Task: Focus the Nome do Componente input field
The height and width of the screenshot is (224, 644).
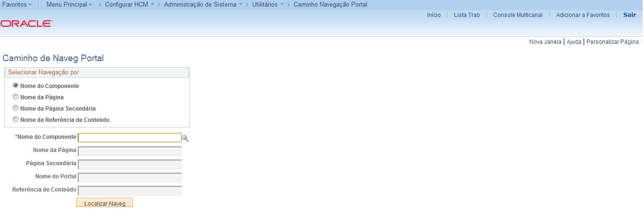Action: (x=130, y=137)
